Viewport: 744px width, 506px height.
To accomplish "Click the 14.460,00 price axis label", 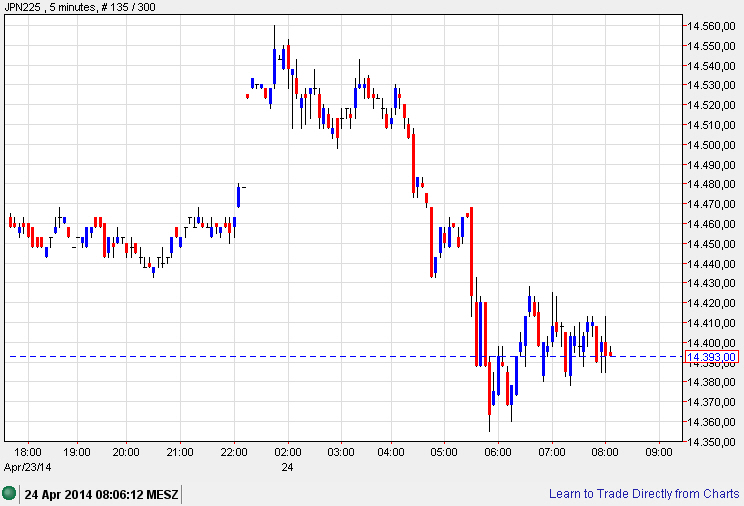I will [x=711, y=224].
